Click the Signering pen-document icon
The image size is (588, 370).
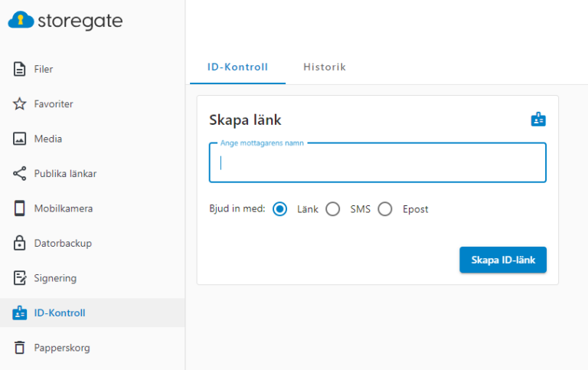[x=20, y=278]
